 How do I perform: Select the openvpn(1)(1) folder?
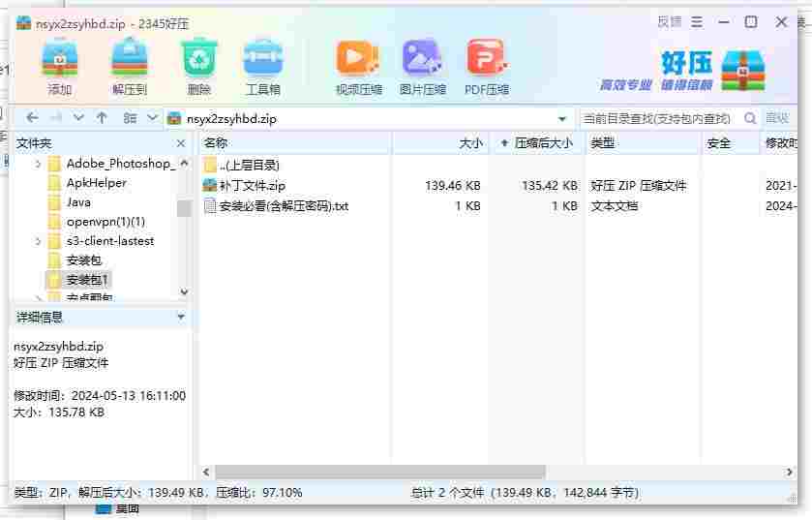[105, 222]
